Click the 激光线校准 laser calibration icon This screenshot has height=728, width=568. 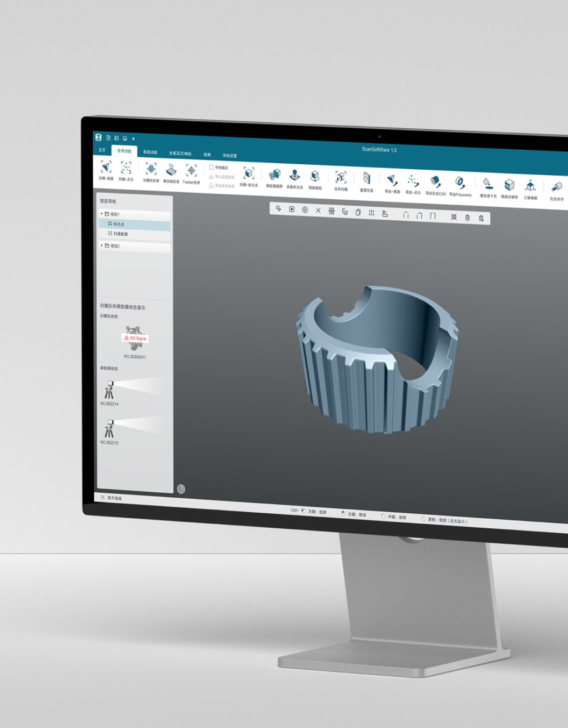coord(171,170)
